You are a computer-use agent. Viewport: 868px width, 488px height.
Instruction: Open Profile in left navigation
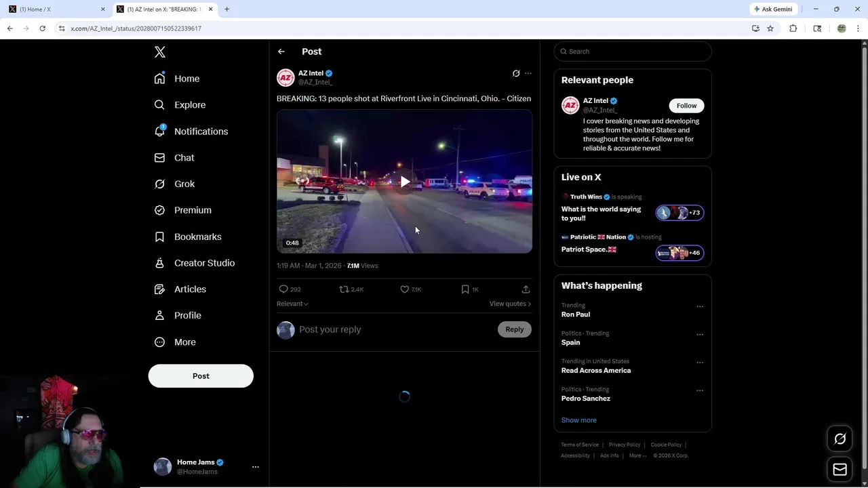click(x=178, y=315)
